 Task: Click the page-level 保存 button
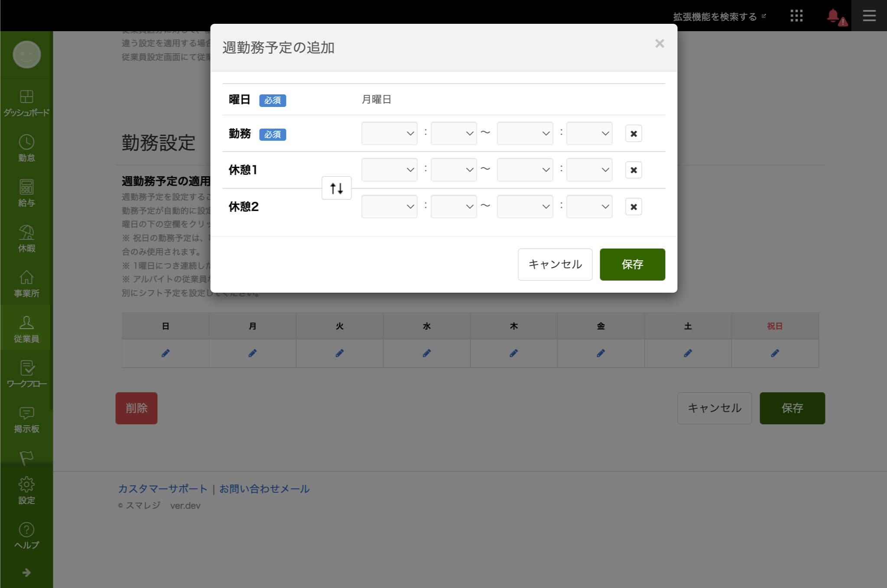click(x=792, y=408)
